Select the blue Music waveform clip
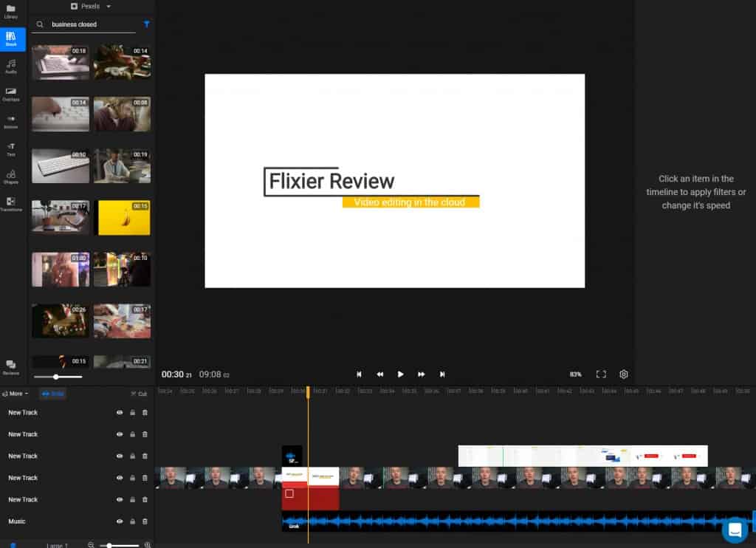 coord(518,521)
